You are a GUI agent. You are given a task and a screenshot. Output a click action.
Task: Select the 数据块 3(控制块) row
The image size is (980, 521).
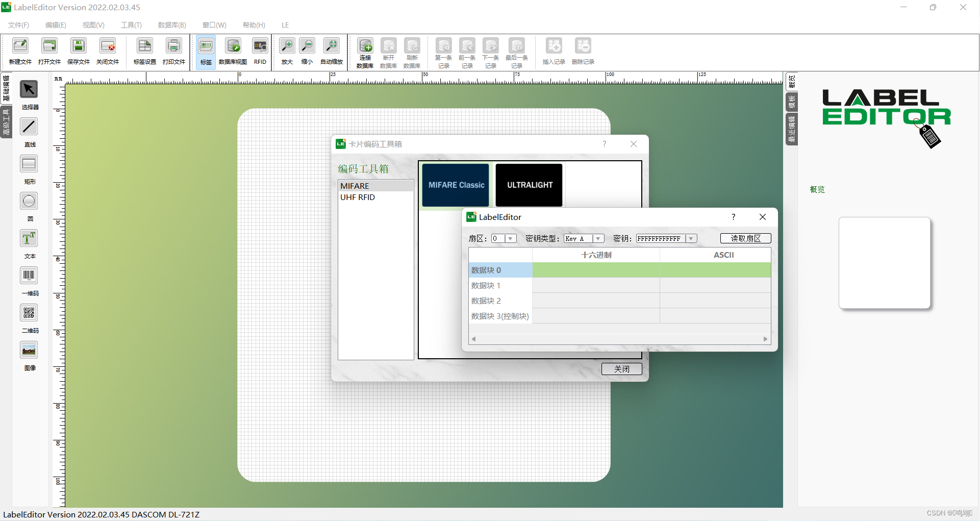click(619, 316)
